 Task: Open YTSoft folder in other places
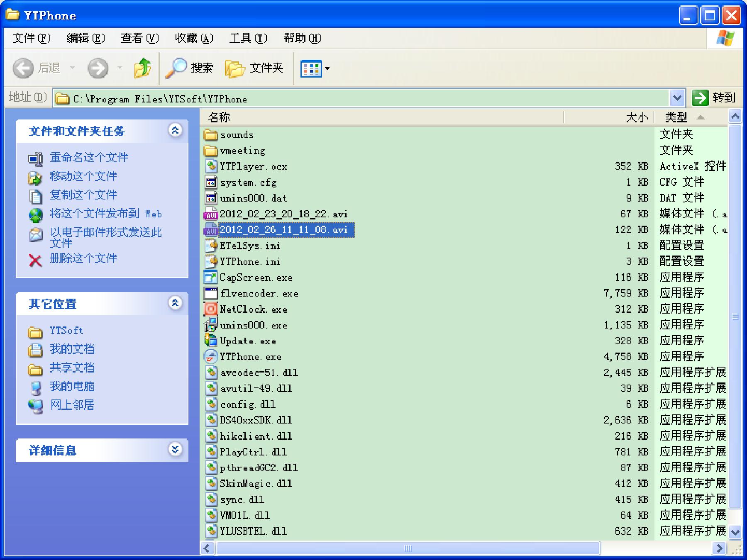tap(66, 331)
